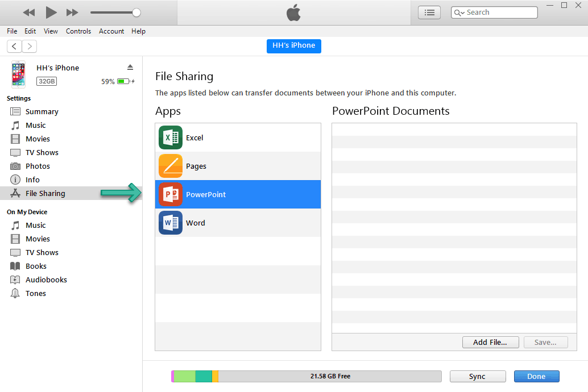Go back with the left chevron

coord(14,47)
